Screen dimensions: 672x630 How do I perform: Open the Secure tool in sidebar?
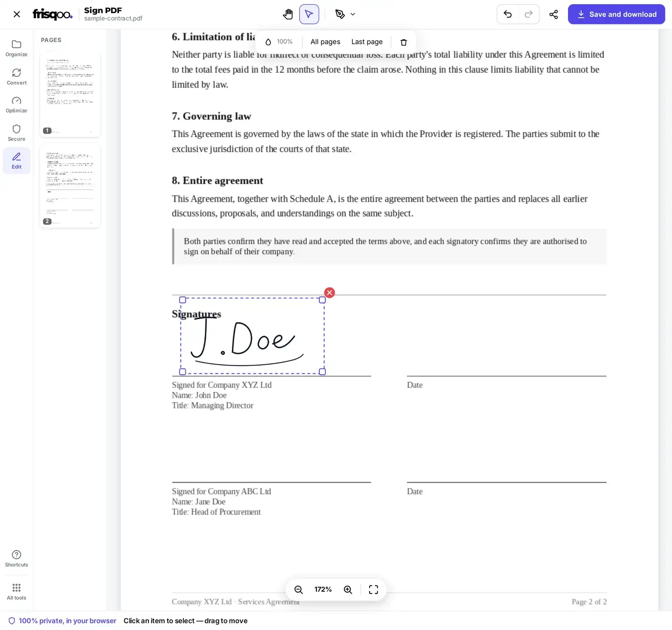[16, 133]
